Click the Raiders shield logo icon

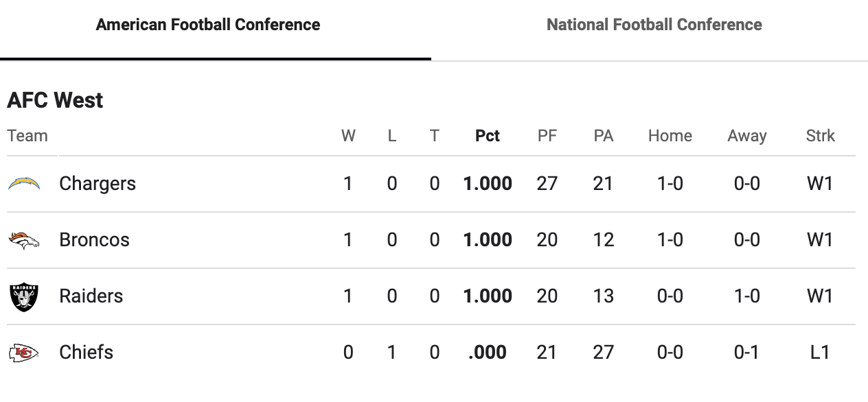coord(24,296)
